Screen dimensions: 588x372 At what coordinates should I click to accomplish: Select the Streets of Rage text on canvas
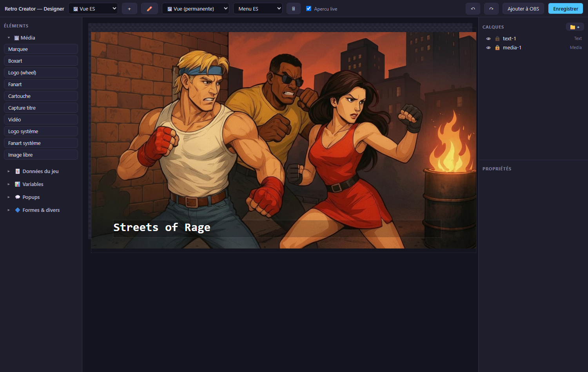pos(162,228)
